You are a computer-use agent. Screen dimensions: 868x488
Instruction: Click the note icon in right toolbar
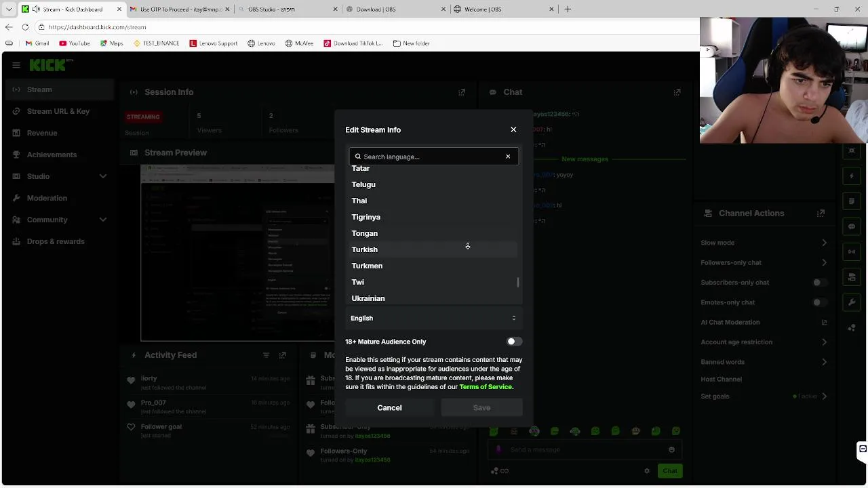pyautogui.click(x=852, y=201)
